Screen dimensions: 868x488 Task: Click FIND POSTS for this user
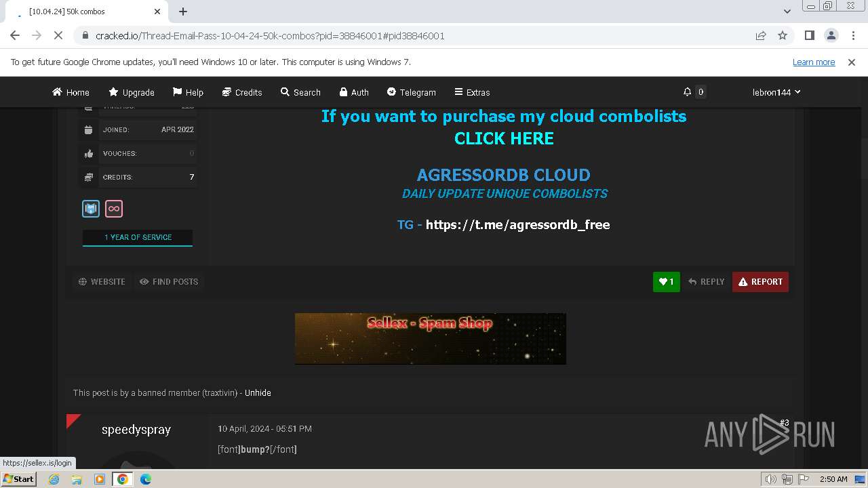pos(169,281)
